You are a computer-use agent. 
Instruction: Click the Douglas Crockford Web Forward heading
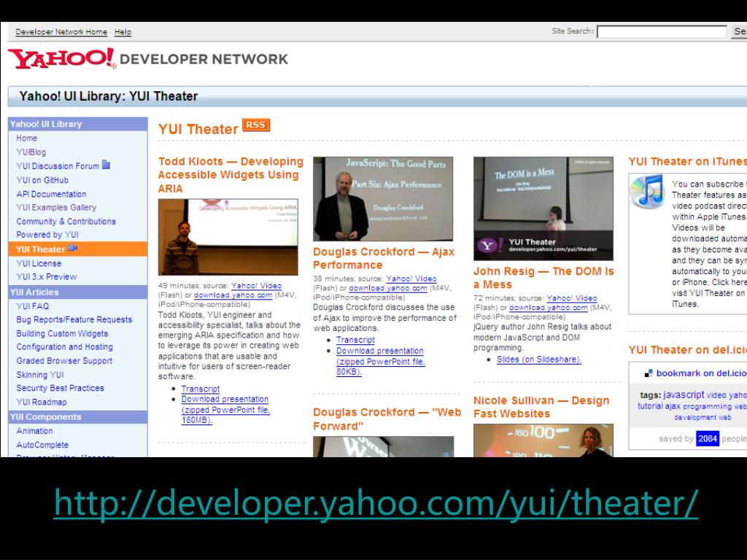click(387, 419)
